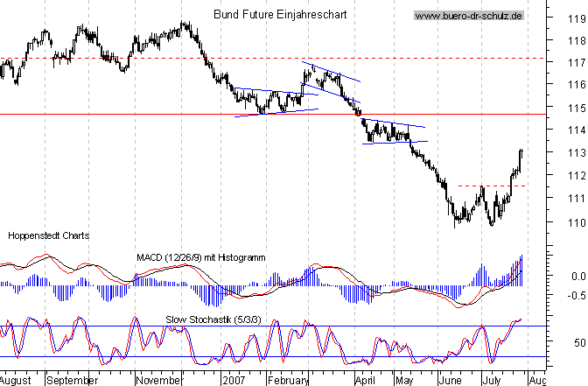The image size is (588, 386).
Task: Select the 'April' label on the time axis
Action: click(366, 381)
